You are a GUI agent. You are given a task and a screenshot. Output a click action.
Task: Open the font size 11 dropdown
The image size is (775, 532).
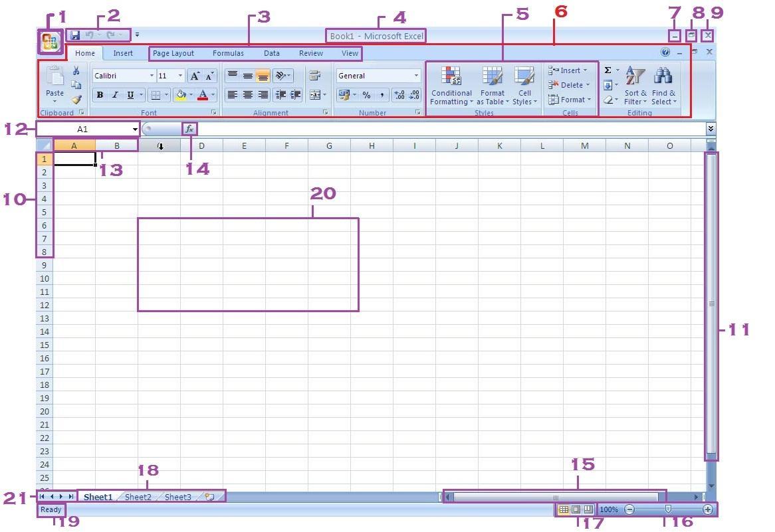click(180, 76)
